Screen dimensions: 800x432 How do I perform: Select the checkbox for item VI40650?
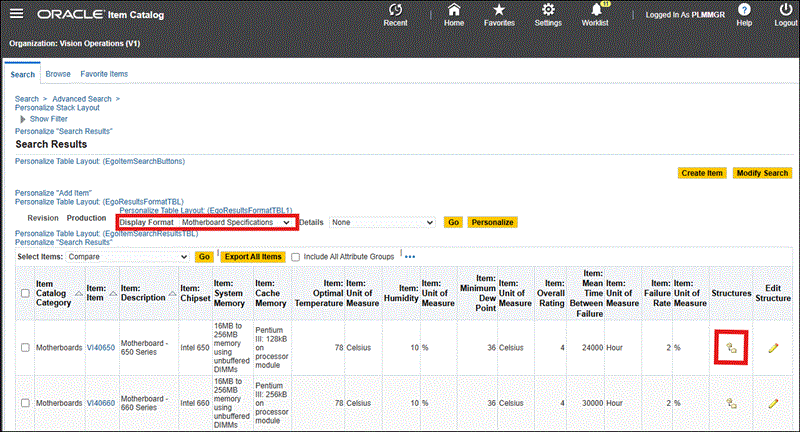click(25, 348)
